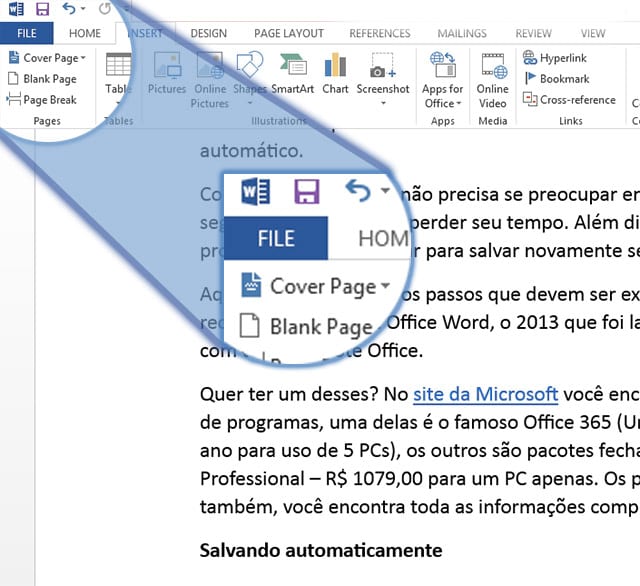Click text 'Professional – R$ 1079,00'
The image size is (640, 586).
[x=311, y=479]
